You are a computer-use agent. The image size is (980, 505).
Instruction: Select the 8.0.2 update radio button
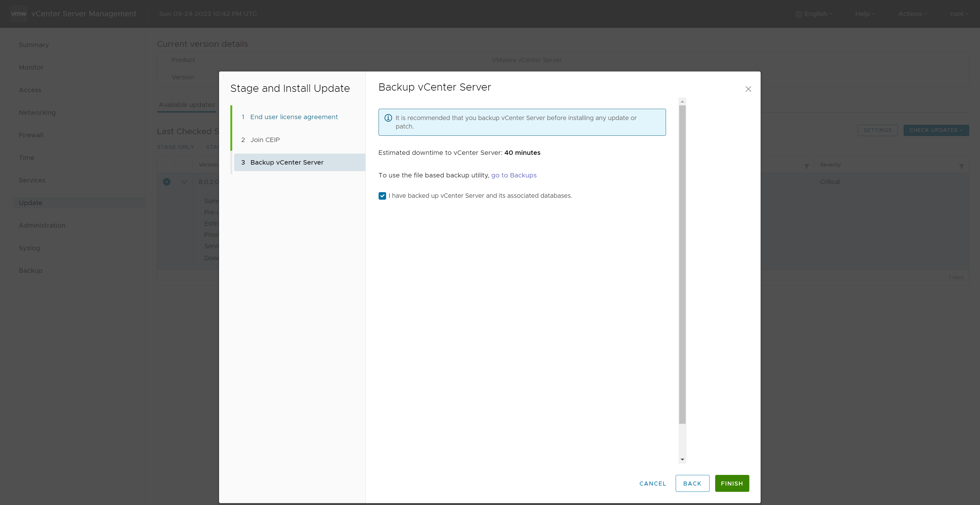(167, 182)
